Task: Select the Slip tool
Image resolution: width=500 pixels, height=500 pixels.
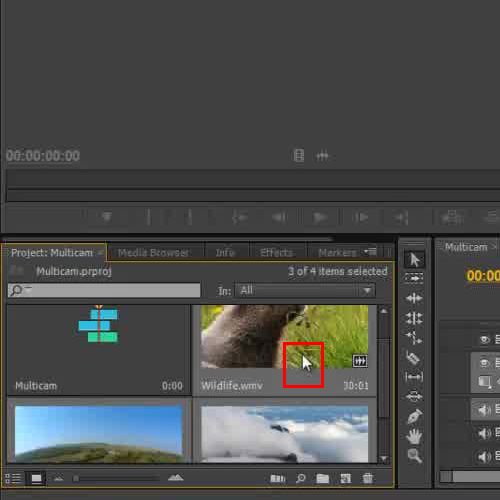Action: click(x=414, y=377)
